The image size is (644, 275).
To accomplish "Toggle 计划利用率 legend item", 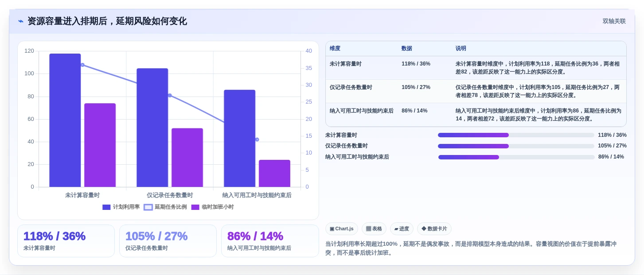I will 121,207.
